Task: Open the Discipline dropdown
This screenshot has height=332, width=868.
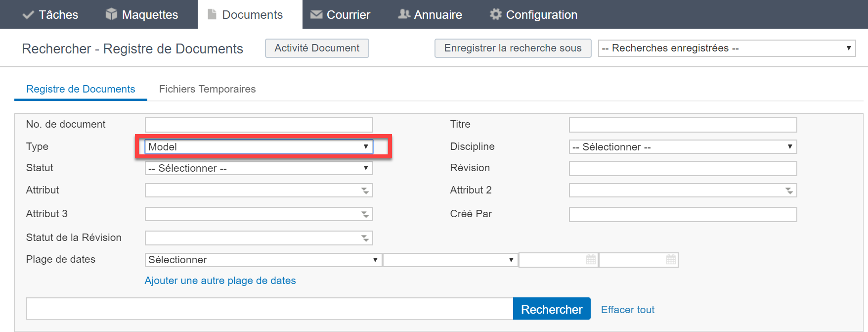Action: [x=683, y=147]
